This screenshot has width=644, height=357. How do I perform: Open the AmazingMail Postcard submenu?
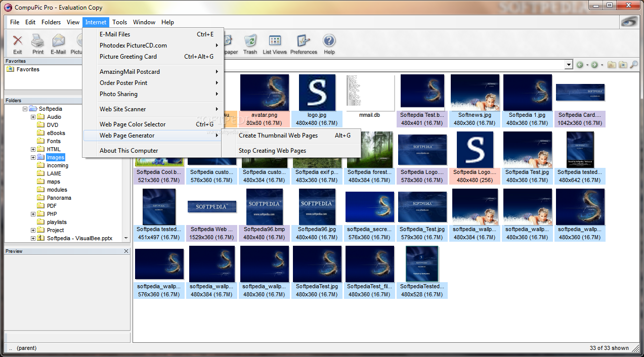tap(153, 72)
